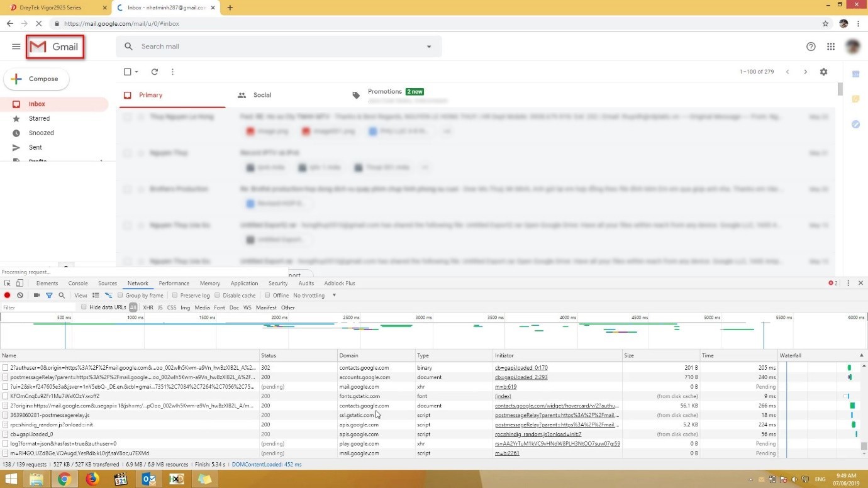Click the Compose button
The height and width of the screenshot is (488, 868).
click(36, 79)
